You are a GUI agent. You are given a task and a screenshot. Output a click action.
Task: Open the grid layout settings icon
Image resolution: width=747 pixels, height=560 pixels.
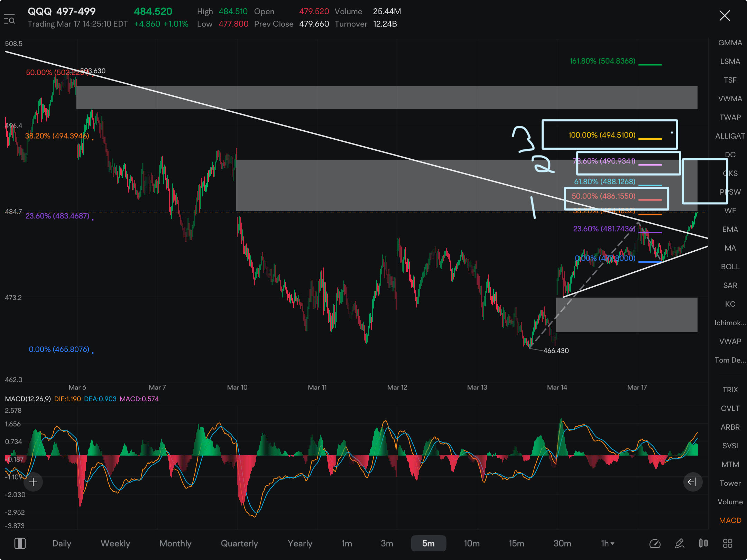point(728,543)
